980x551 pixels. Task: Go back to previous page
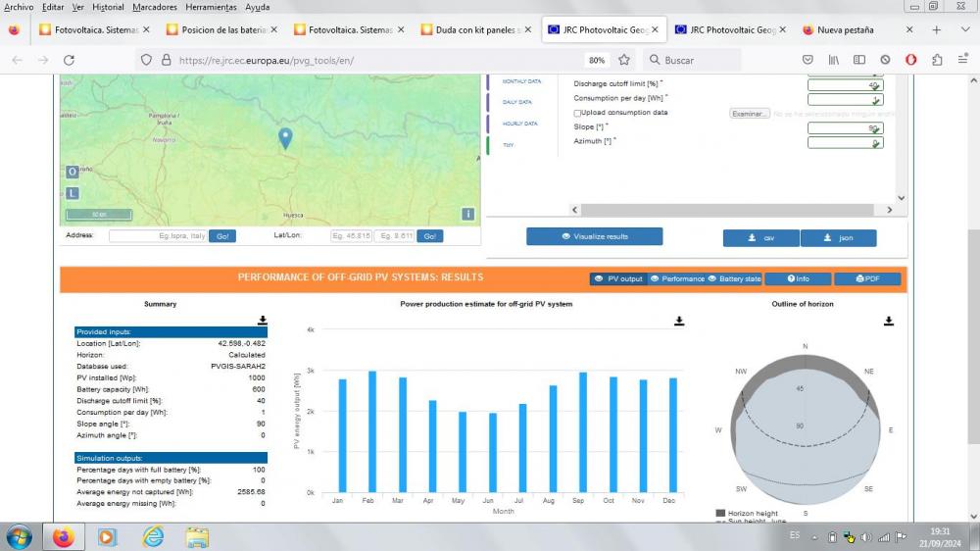point(18,60)
